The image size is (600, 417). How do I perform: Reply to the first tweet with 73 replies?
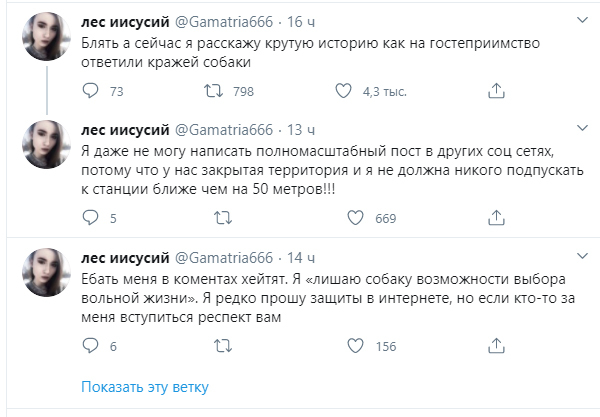[x=90, y=92]
